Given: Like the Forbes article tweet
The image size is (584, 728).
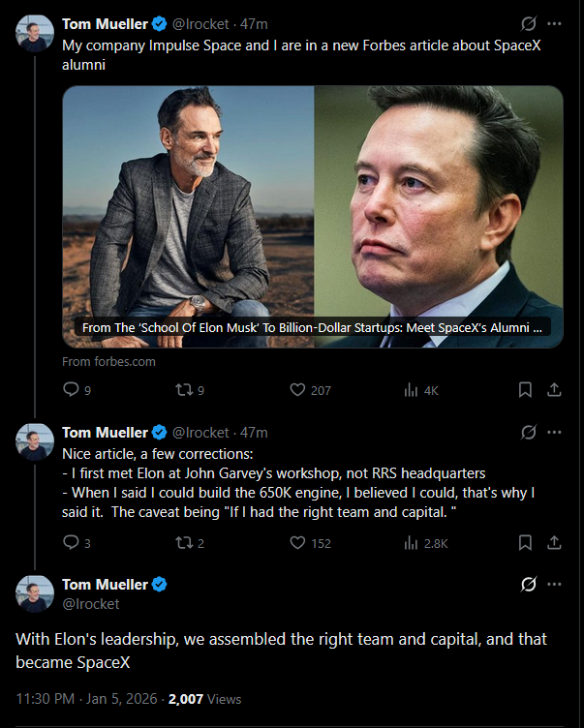Looking at the screenshot, I should click(x=299, y=390).
